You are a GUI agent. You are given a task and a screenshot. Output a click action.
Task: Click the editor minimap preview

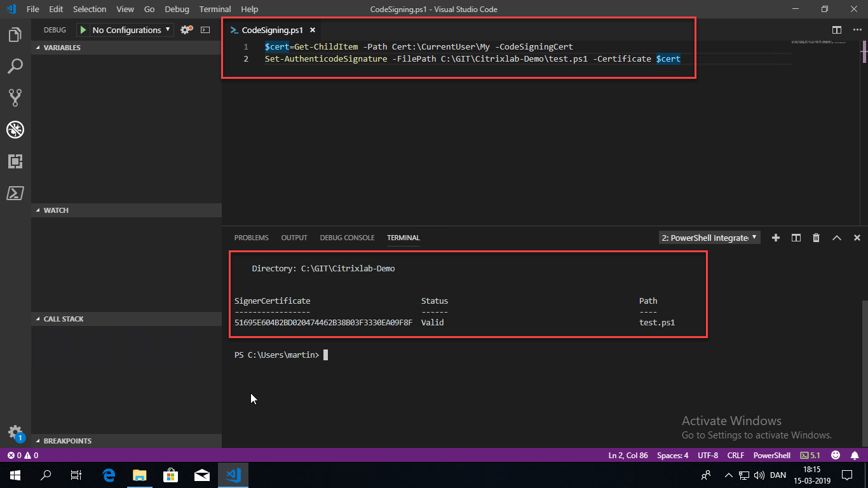pos(818,42)
